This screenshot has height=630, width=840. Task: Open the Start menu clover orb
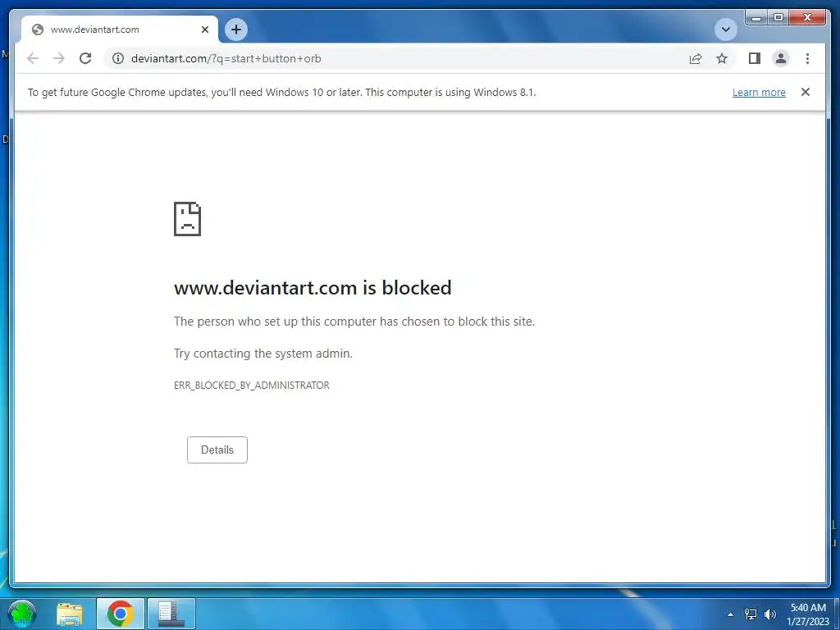pos(22,614)
